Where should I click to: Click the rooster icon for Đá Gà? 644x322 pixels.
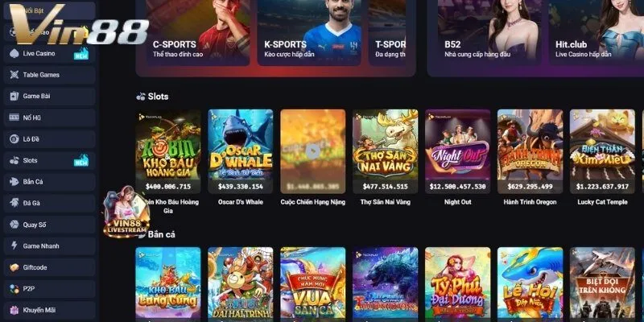[14, 203]
